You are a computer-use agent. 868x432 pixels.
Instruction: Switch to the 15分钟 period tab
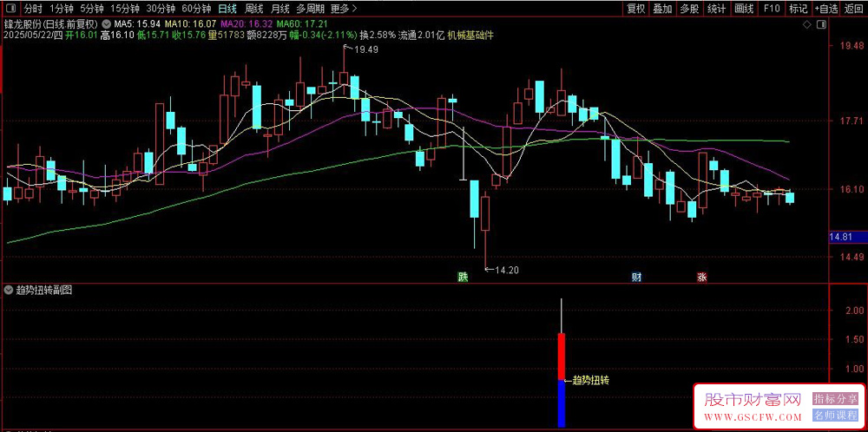click(x=125, y=9)
